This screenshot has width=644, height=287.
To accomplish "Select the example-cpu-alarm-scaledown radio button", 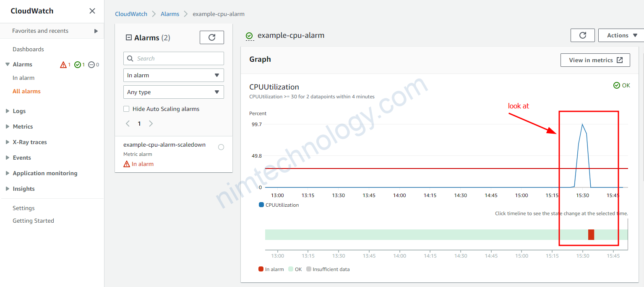I will point(221,147).
